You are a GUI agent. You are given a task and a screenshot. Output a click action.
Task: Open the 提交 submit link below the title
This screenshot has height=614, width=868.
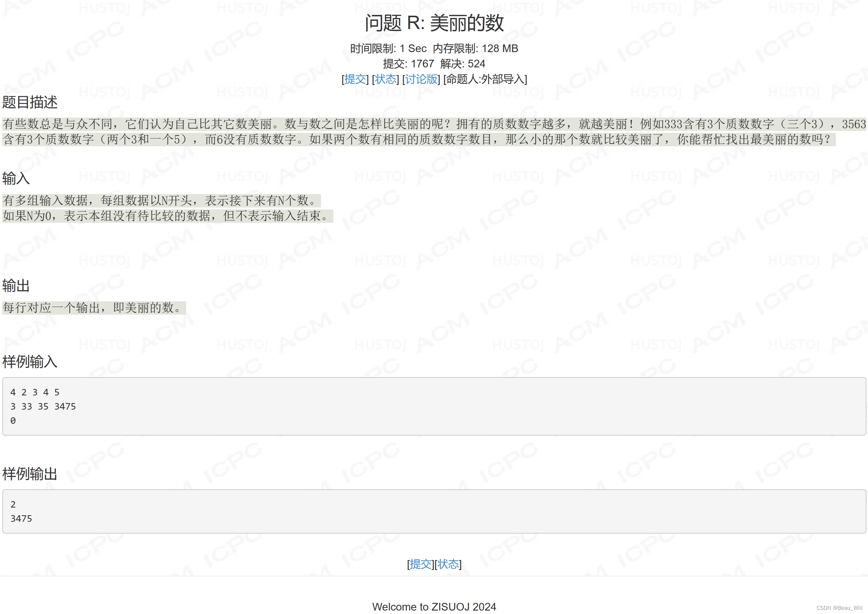click(355, 80)
